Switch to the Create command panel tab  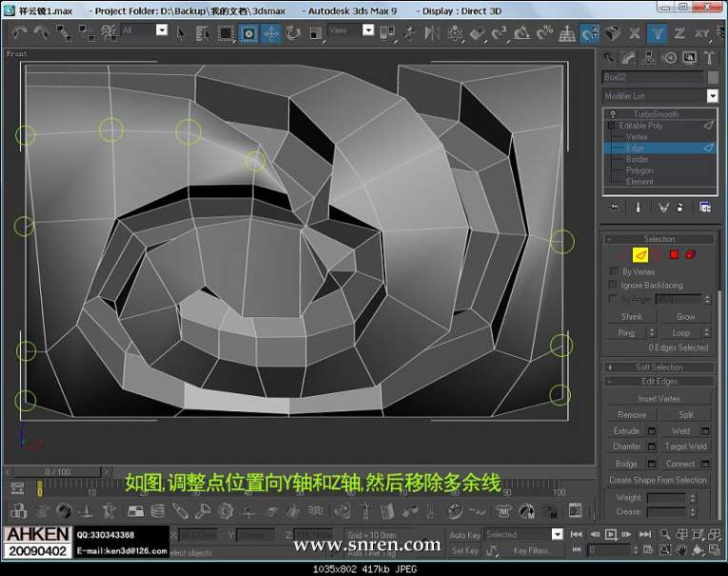click(608, 57)
